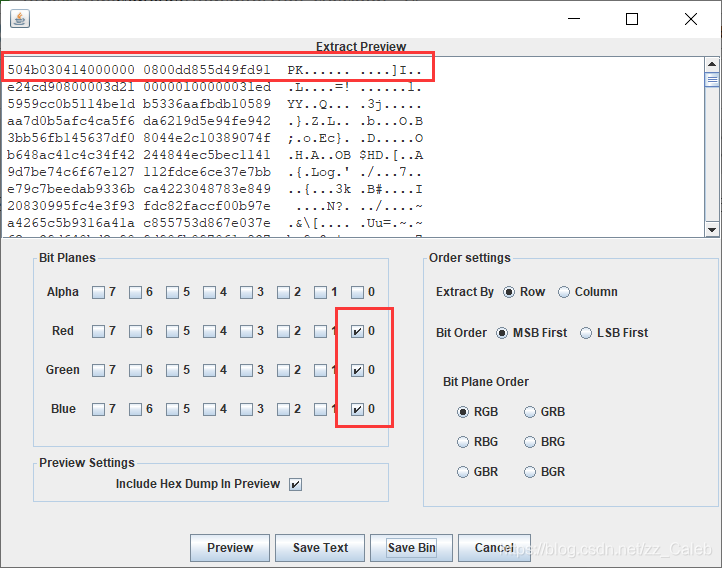Check Blue bit plane 4

pos(209,409)
